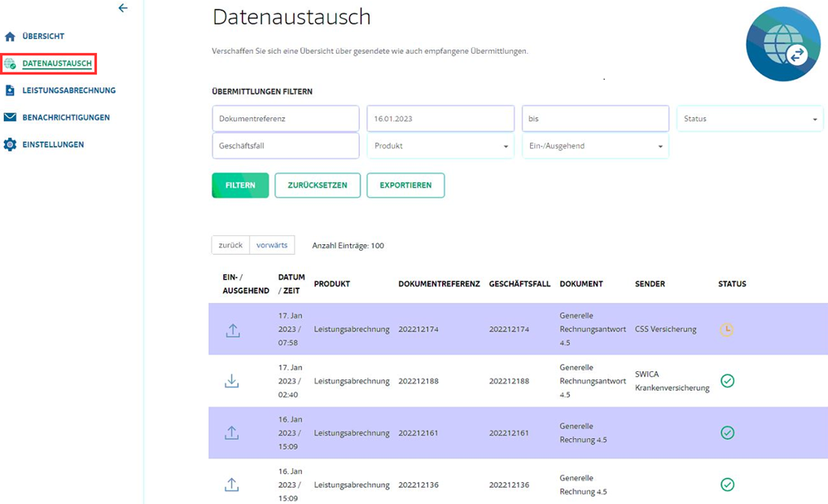Image resolution: width=828 pixels, height=504 pixels.
Task: Click the vorwärts pagination button
Action: [x=272, y=245]
